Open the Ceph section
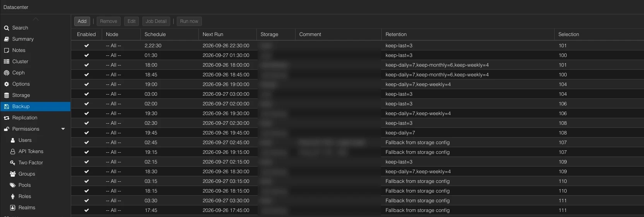This screenshot has width=644, height=217. [x=35, y=73]
